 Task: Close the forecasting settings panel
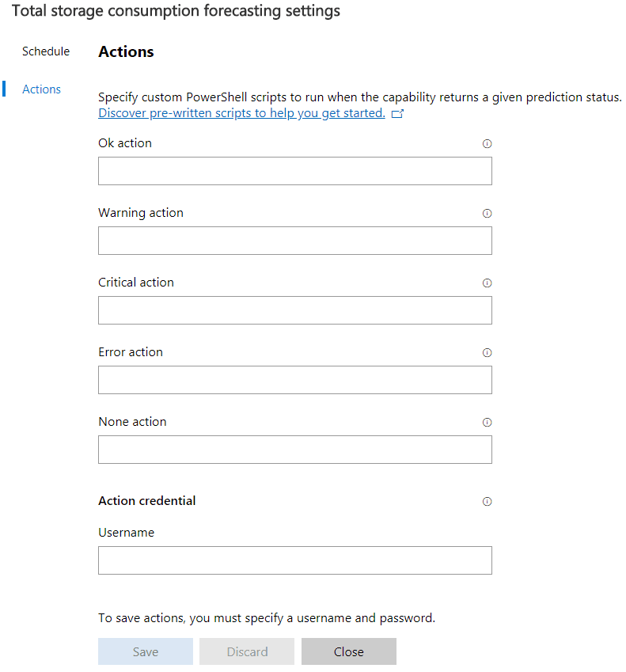(x=348, y=651)
